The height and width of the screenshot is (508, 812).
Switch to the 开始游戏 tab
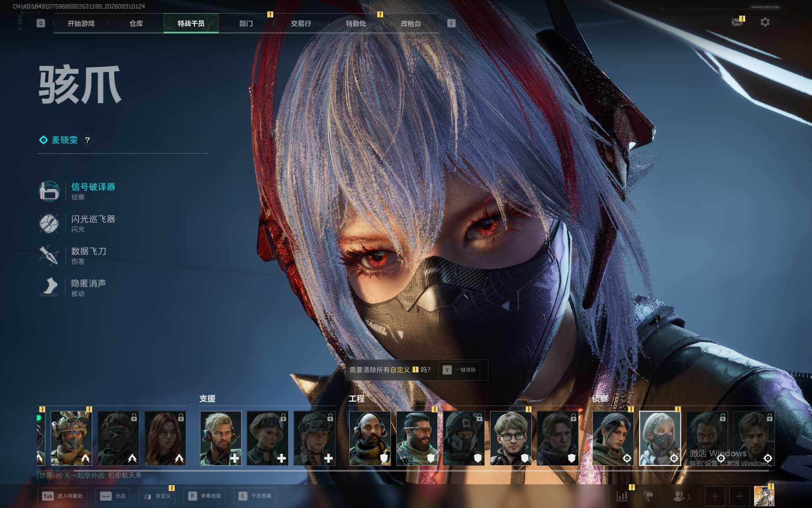(x=81, y=23)
